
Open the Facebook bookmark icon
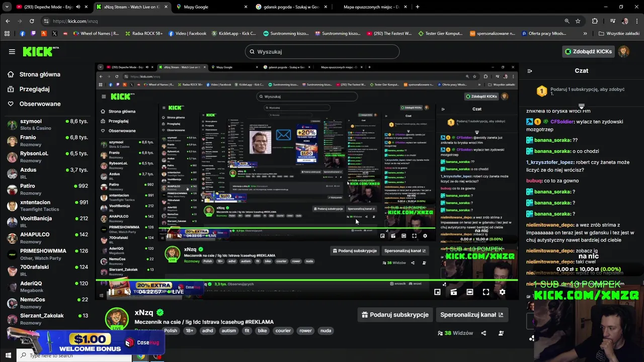(22, 34)
